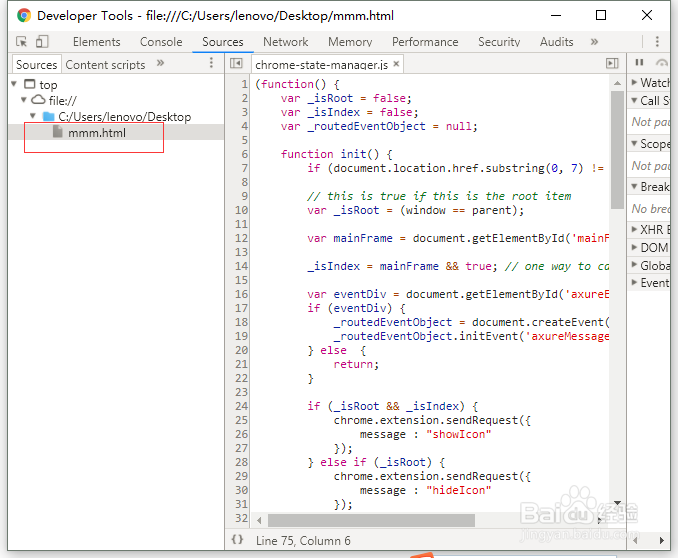Open the Performance tab
678x558 pixels.
(x=425, y=42)
